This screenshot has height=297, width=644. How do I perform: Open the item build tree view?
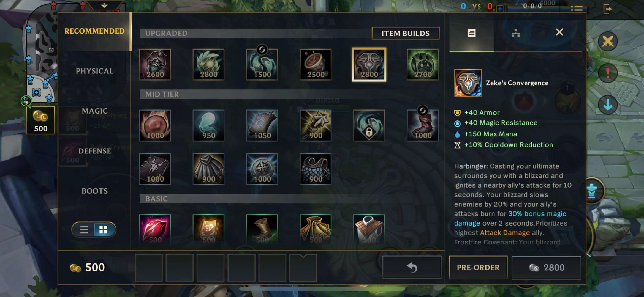(516, 33)
